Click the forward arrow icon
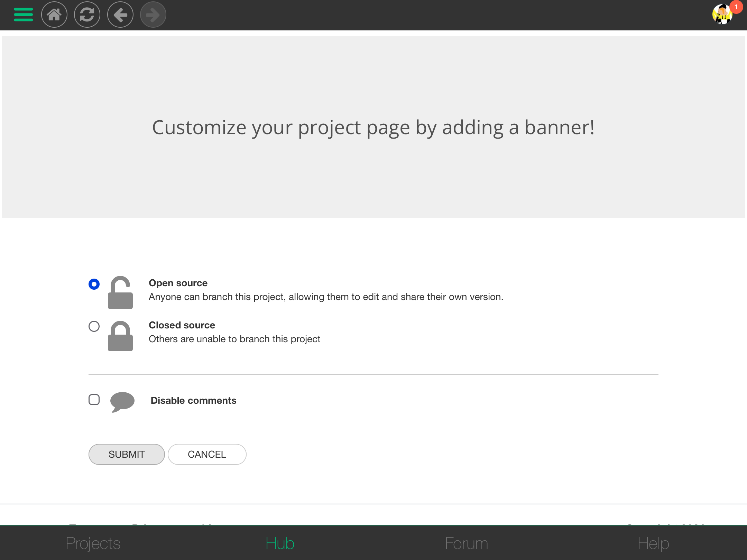 click(x=153, y=15)
